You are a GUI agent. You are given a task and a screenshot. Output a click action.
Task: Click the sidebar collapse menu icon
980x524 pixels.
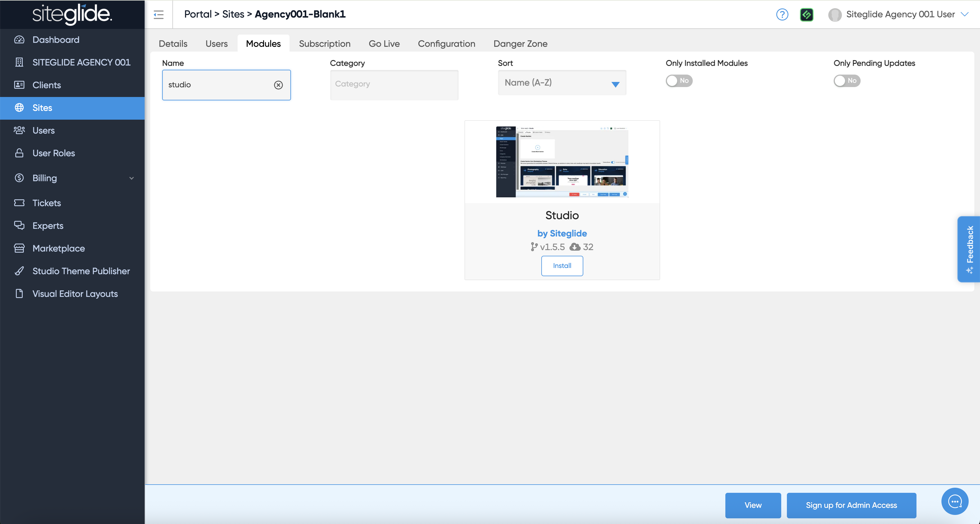point(159,14)
